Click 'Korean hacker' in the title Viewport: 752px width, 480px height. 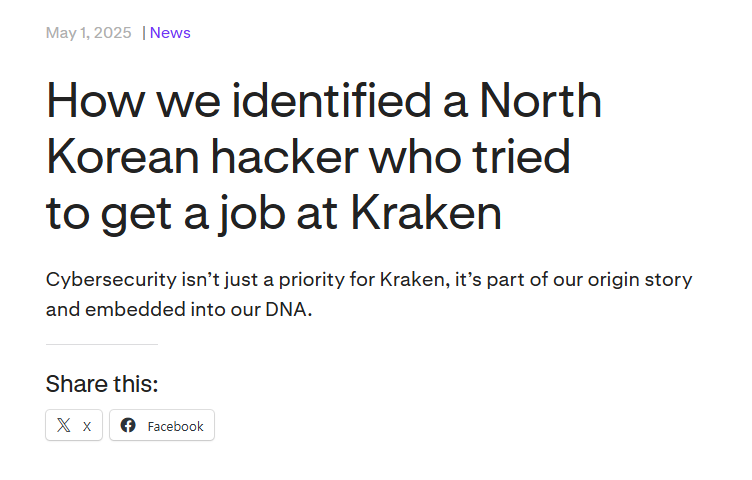coord(202,157)
